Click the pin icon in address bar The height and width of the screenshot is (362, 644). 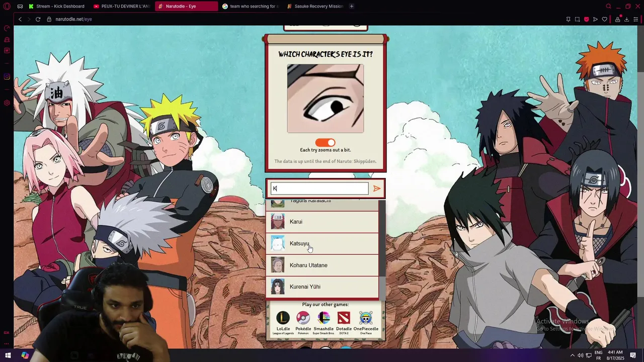568,19
